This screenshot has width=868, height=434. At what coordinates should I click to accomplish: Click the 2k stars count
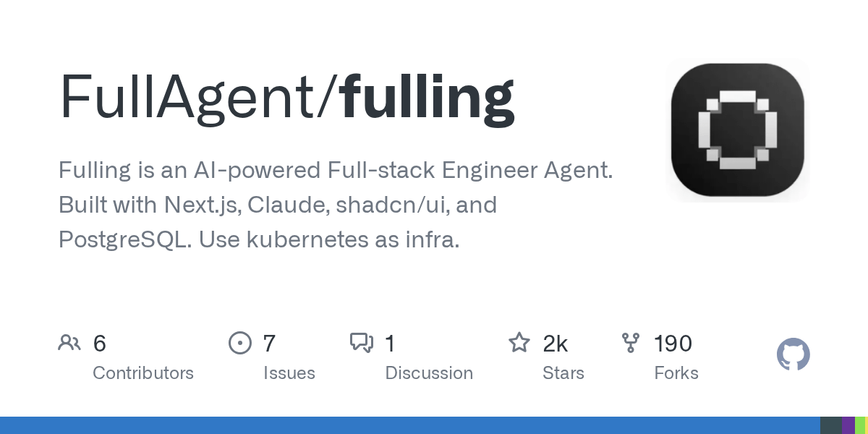[556, 344]
